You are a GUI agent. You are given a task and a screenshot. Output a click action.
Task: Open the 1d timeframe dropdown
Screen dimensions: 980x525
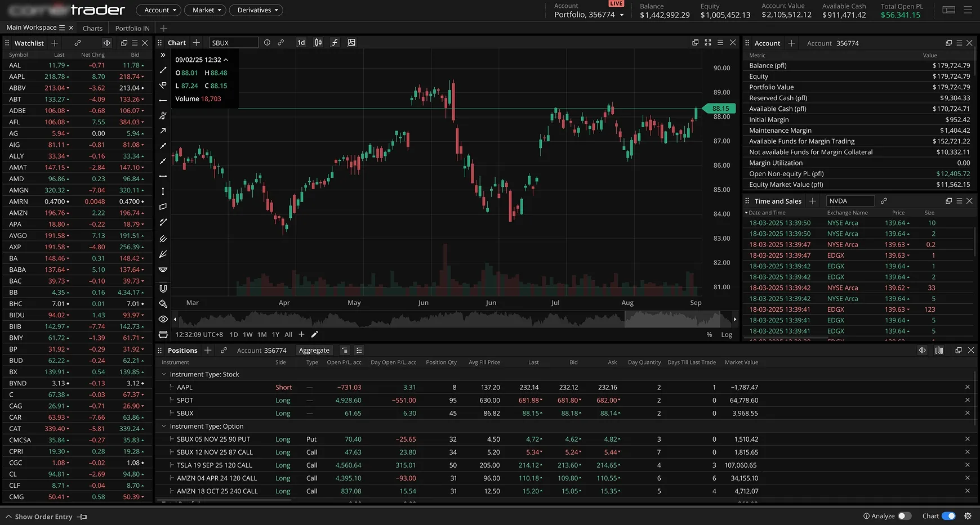[301, 42]
